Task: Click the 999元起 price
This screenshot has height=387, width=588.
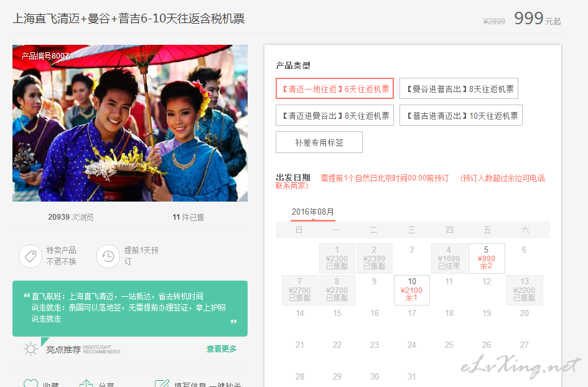Action: 537,19
